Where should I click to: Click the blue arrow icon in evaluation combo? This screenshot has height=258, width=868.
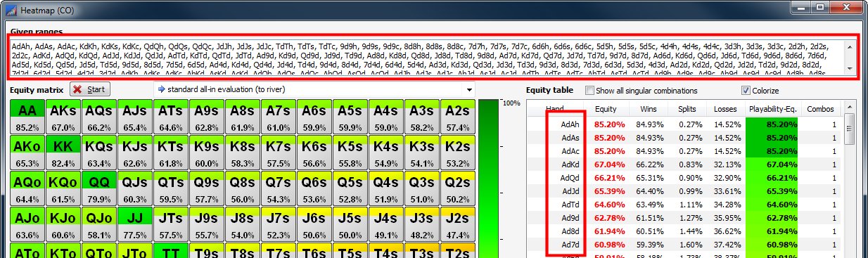coord(161,90)
